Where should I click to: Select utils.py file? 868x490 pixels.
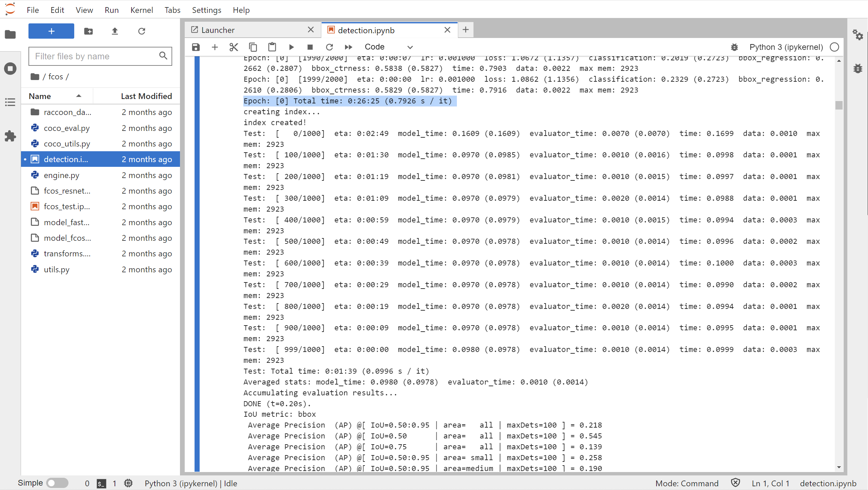point(101,269)
